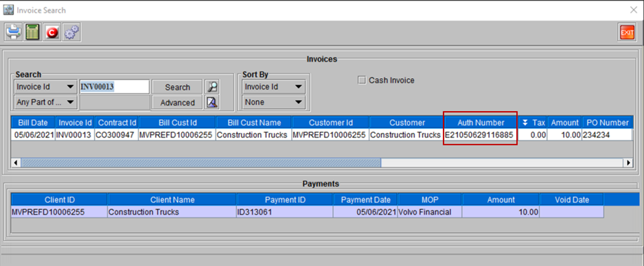Select the E21050629116885 auth number cell
The width and height of the screenshot is (644, 266).
(x=481, y=135)
